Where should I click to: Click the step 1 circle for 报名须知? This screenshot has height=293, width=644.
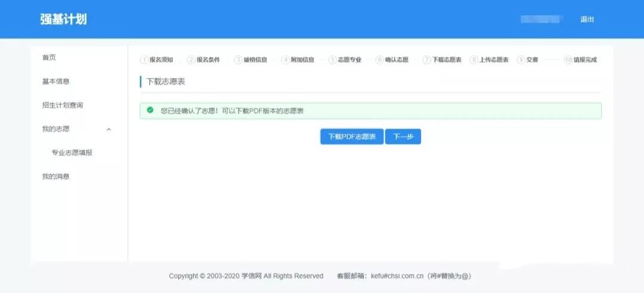click(x=144, y=60)
